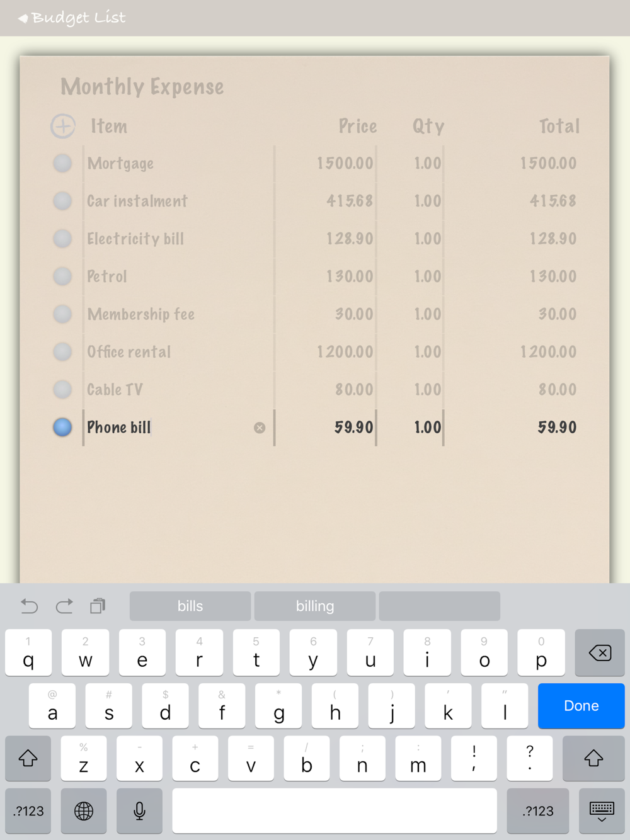Tap the microphone dictation key

(x=140, y=811)
